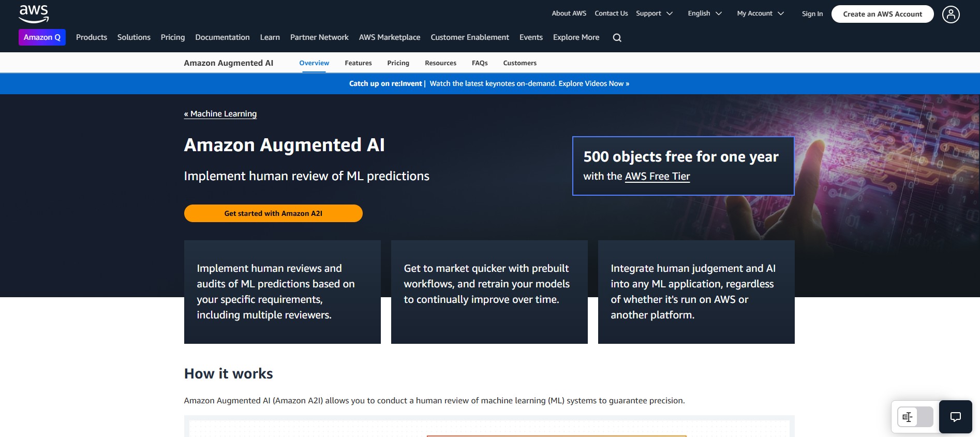The height and width of the screenshot is (437, 980).
Task: Open the Contact Us link
Action: pos(611,13)
